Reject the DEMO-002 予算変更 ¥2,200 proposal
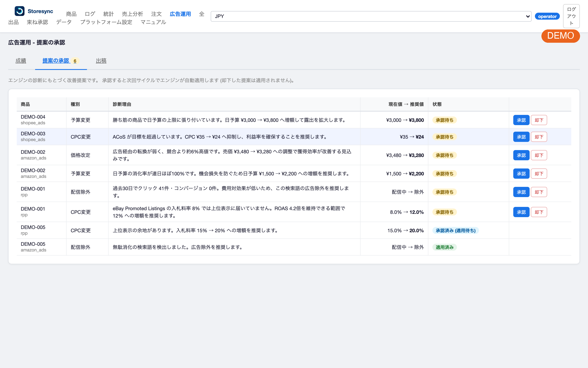 (539, 174)
